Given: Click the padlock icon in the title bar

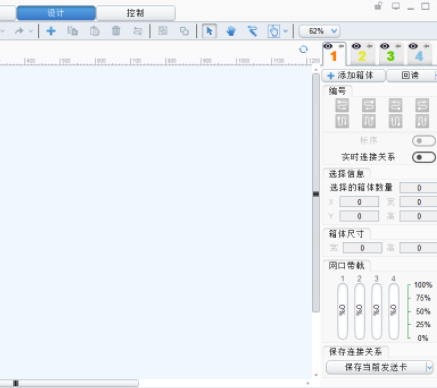Looking at the screenshot, I should [378, 6].
